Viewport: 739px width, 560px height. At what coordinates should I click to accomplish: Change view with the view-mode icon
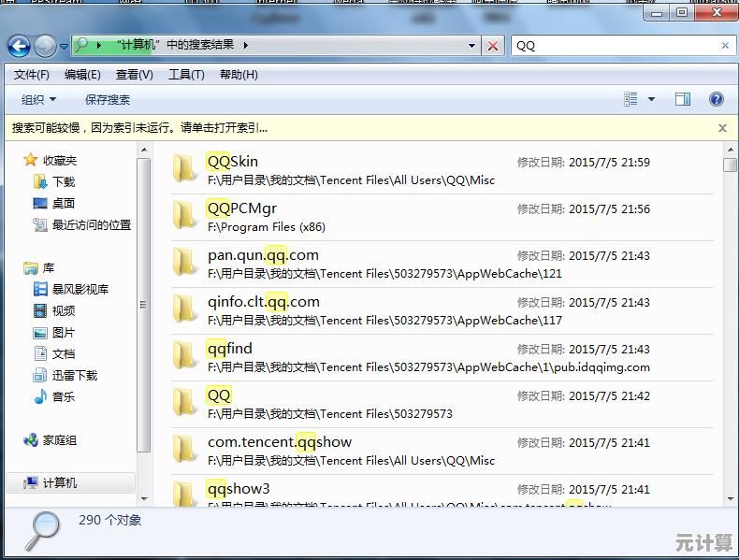630,99
